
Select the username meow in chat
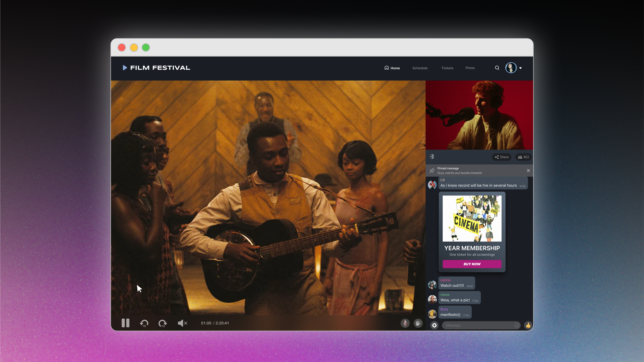[x=445, y=294]
